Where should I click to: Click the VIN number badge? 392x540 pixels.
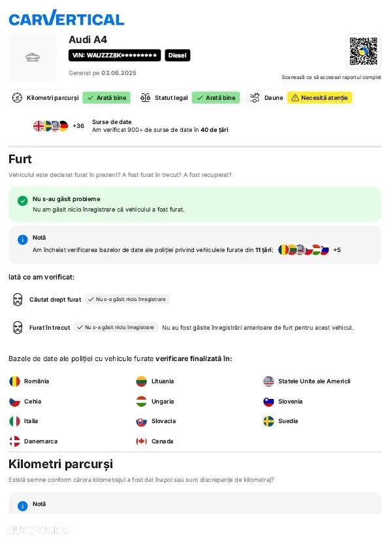[x=115, y=56]
